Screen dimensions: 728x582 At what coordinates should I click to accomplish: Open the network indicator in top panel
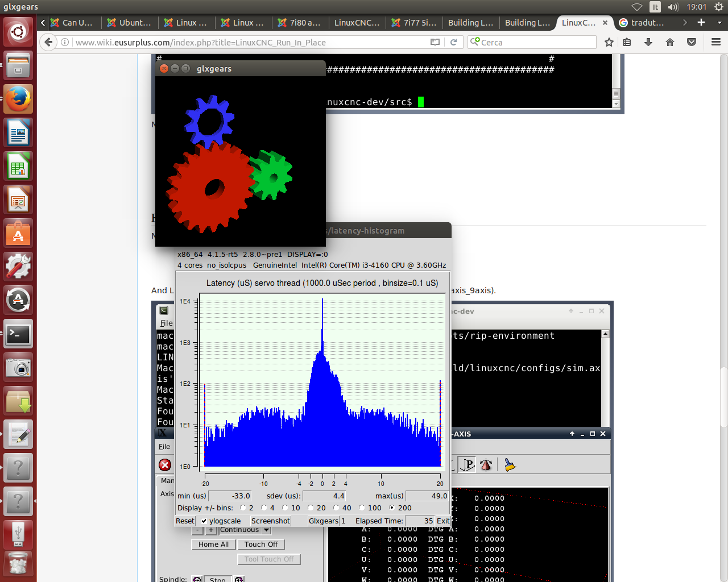point(637,7)
